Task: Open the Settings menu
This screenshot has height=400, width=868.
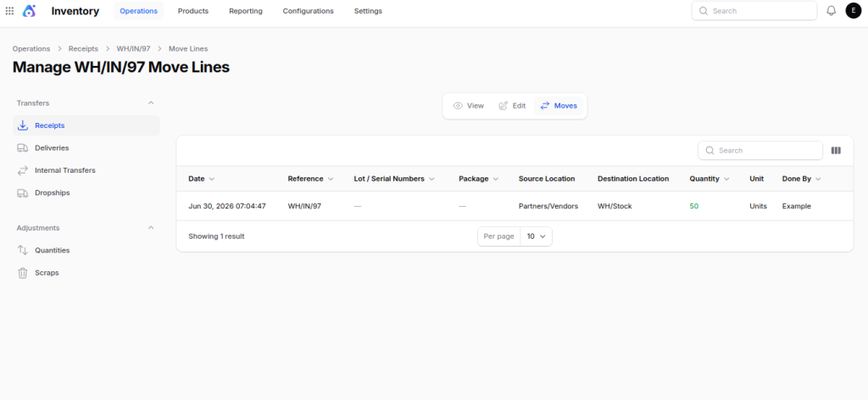Action: point(368,11)
